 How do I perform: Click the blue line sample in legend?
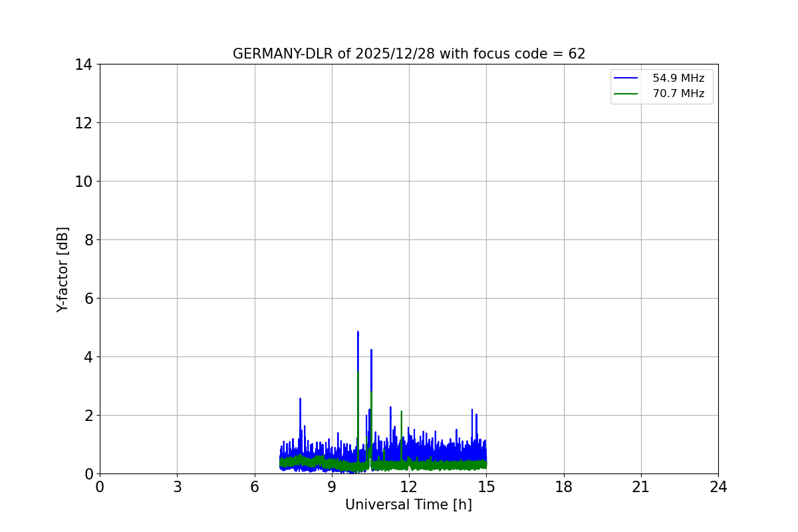click(x=626, y=78)
